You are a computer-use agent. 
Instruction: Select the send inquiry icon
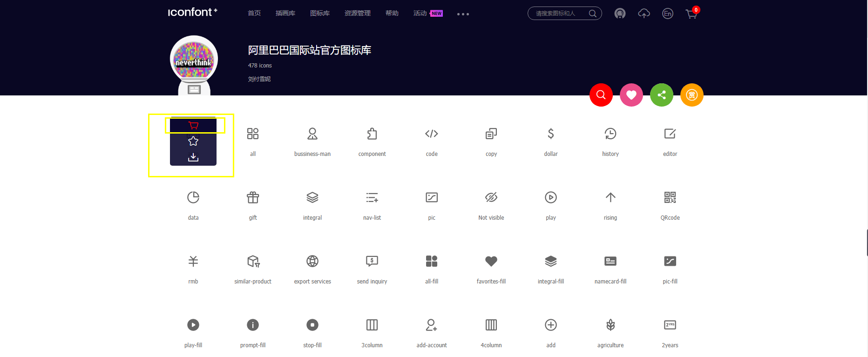tap(372, 261)
